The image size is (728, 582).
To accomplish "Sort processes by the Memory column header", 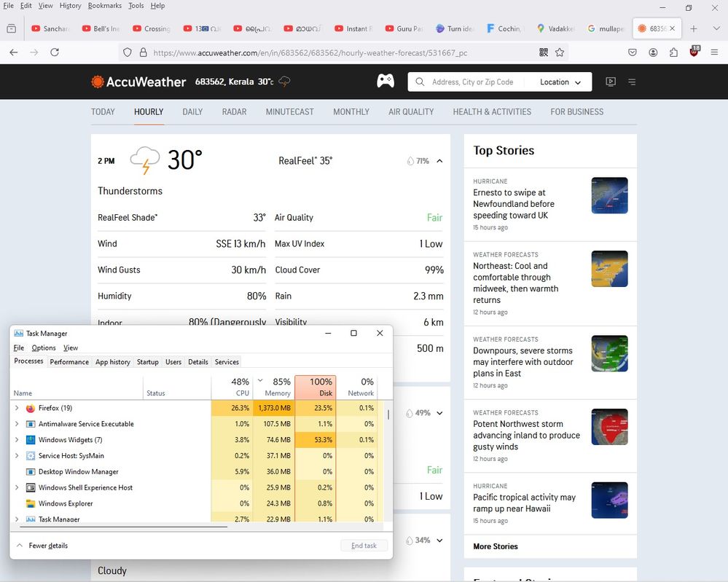I will [x=277, y=388].
